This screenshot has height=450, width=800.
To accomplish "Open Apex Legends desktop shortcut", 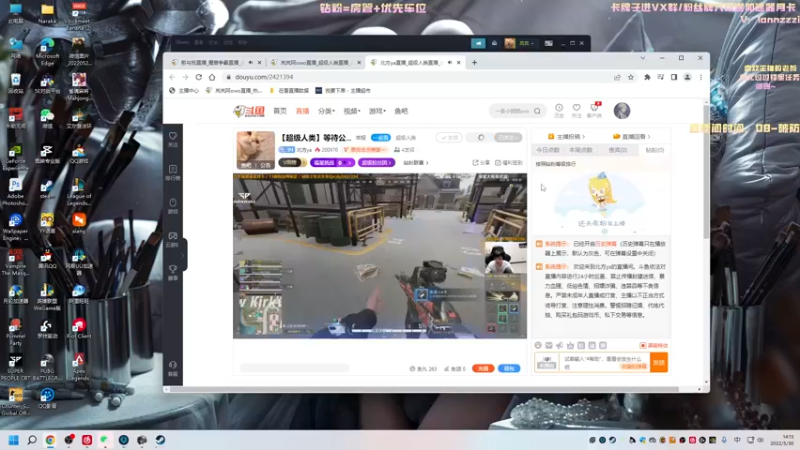I will coord(79,367).
